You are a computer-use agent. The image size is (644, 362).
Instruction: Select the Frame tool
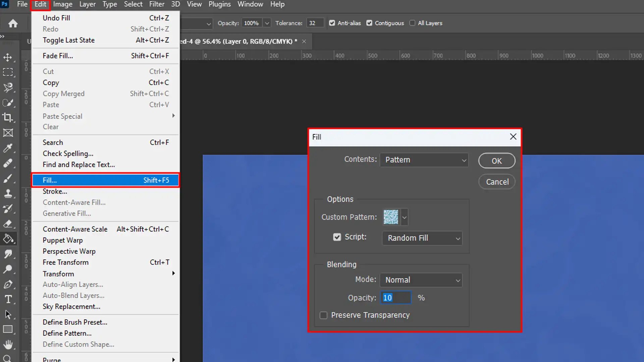tap(8, 133)
